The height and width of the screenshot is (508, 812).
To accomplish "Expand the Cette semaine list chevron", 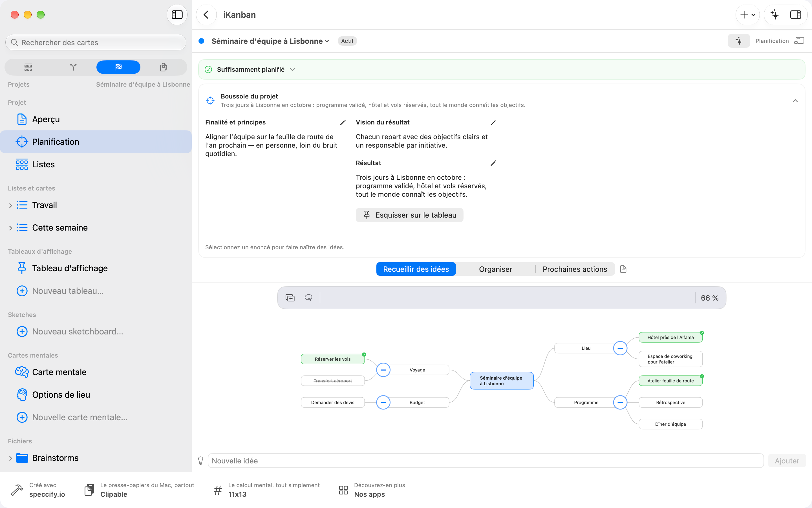I will click(x=10, y=228).
